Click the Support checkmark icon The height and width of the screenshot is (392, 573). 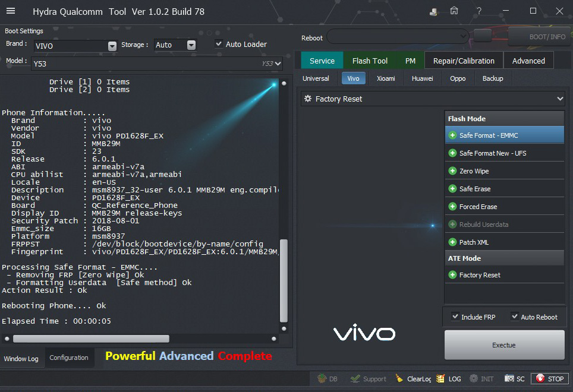[355, 378]
